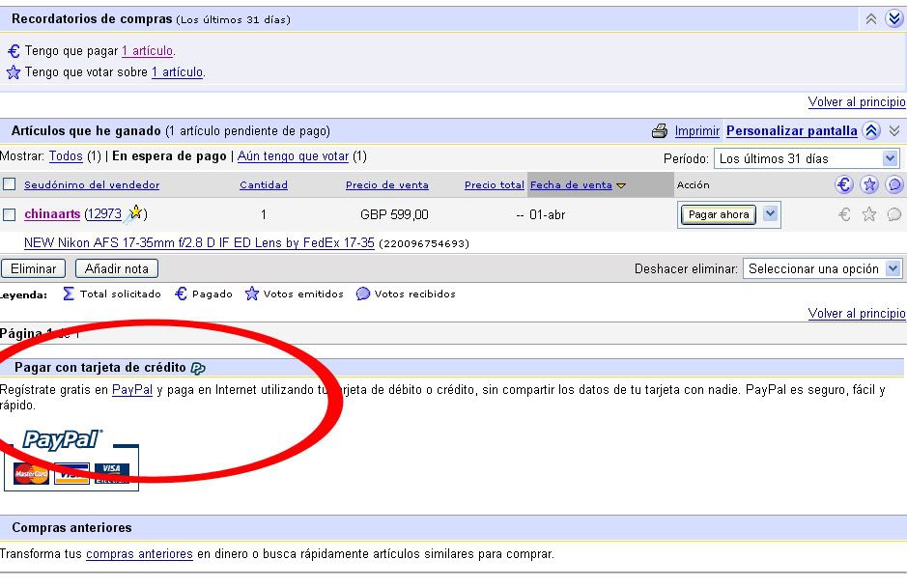Click the euro paid icon in column header

(x=844, y=184)
